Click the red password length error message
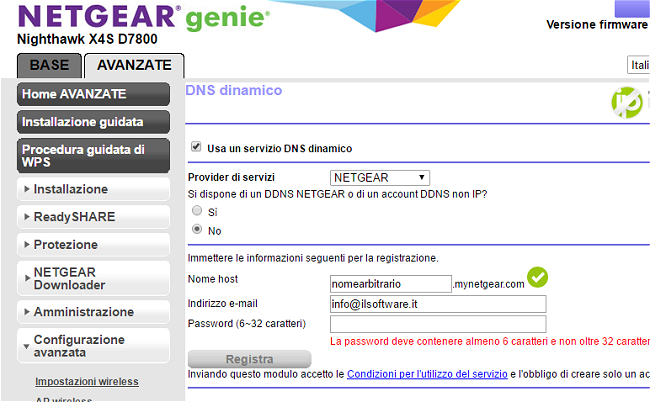 point(490,341)
